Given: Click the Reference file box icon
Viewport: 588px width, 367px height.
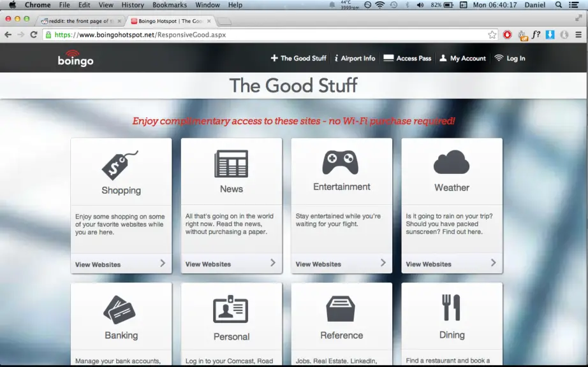Looking at the screenshot, I should pyautogui.click(x=341, y=308).
